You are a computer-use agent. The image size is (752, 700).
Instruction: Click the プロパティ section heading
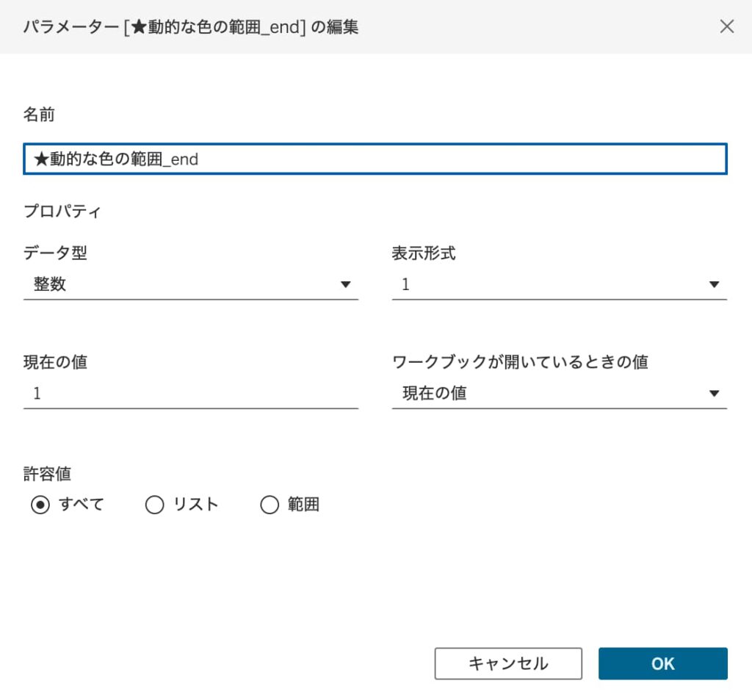[62, 212]
